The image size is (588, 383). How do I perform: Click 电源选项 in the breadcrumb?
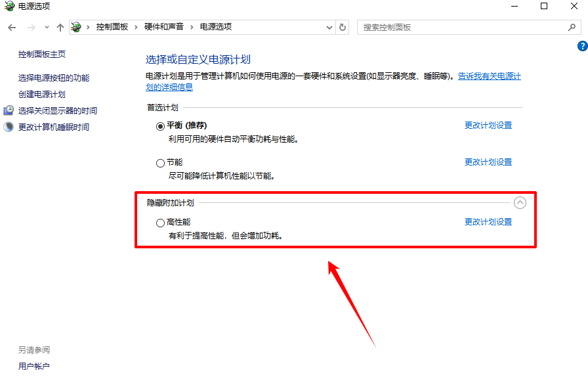(x=216, y=27)
